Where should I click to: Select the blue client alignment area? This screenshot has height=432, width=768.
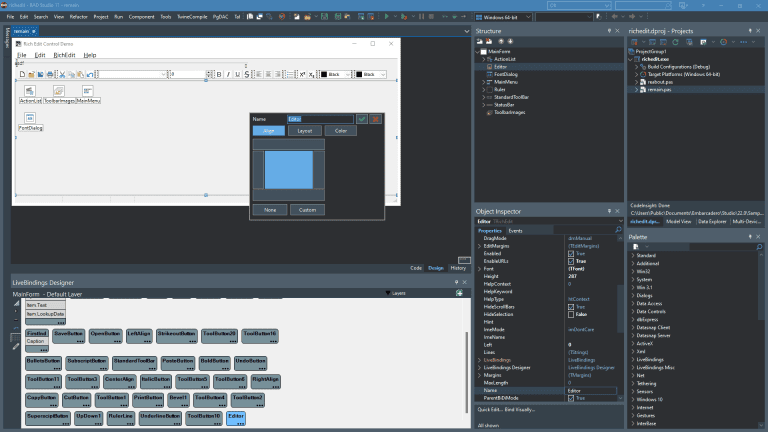click(288, 169)
